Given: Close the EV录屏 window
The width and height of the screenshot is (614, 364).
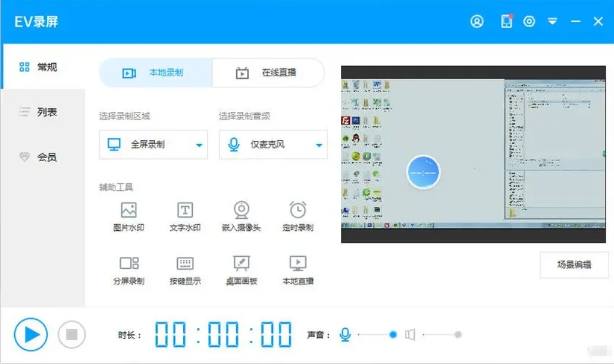Looking at the screenshot, I should pos(598,21).
